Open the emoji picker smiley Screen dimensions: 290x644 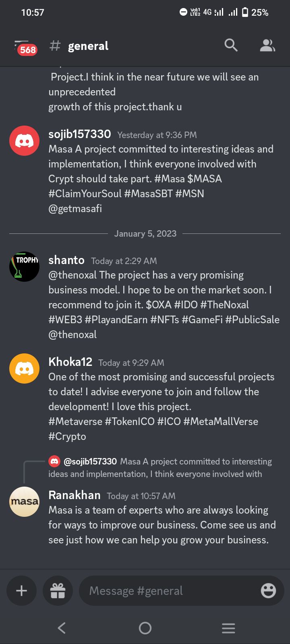click(x=268, y=590)
